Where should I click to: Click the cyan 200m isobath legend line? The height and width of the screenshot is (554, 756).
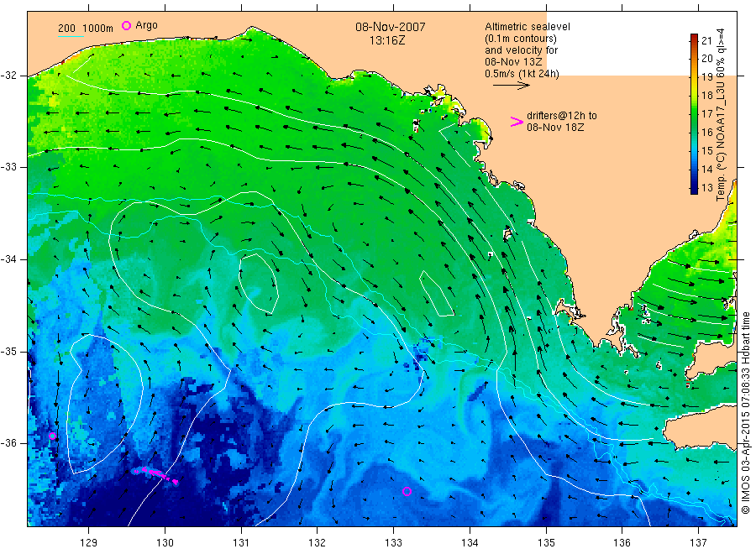[x=71, y=36]
